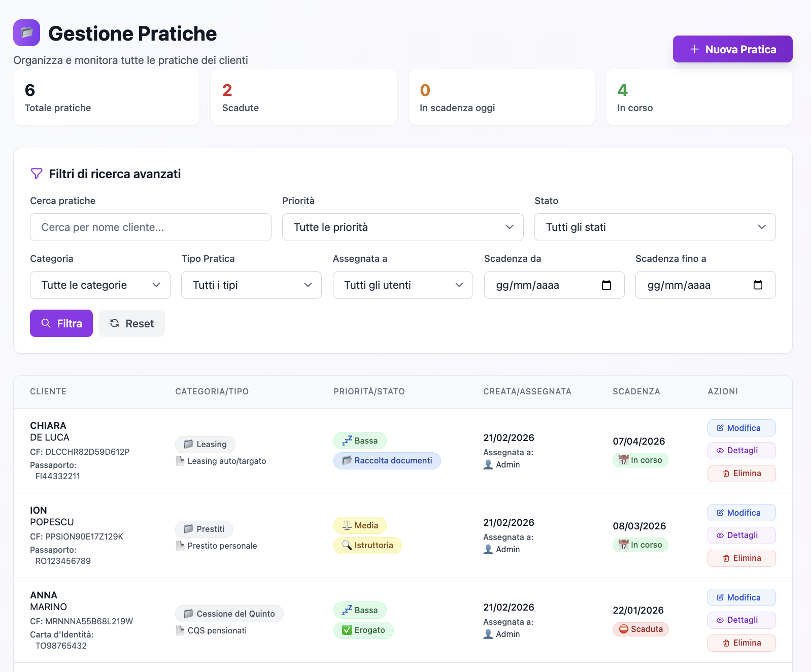Select the Assegnata a dropdown
The image size is (811, 672).
(402, 285)
